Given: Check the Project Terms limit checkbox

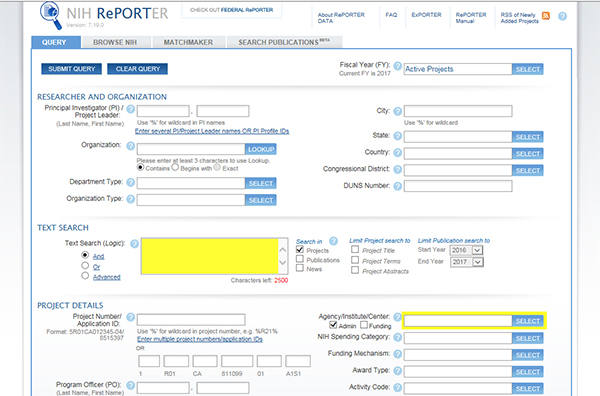Looking at the screenshot, I should pos(355,260).
